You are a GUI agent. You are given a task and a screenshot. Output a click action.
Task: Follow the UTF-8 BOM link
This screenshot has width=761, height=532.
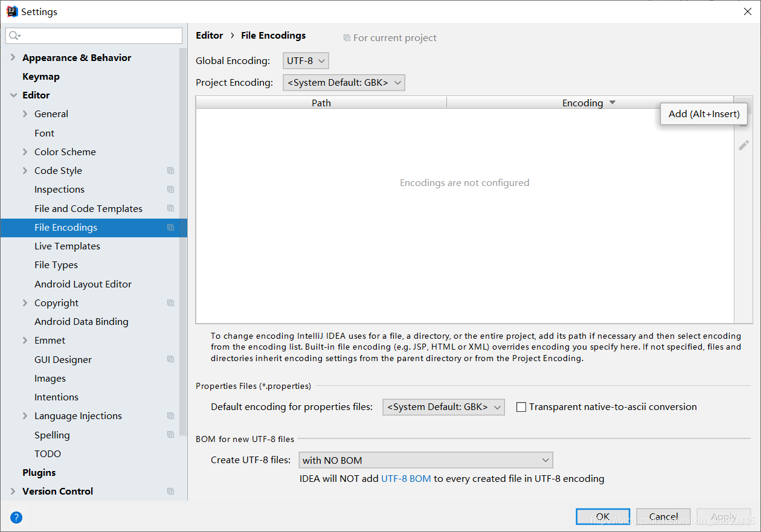click(x=406, y=479)
